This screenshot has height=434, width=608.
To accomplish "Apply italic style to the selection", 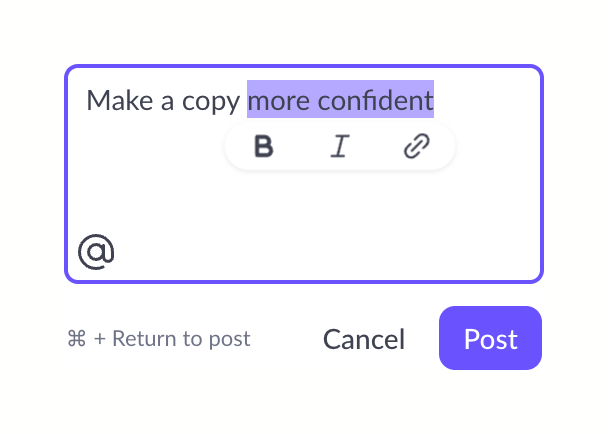I will (340, 148).
